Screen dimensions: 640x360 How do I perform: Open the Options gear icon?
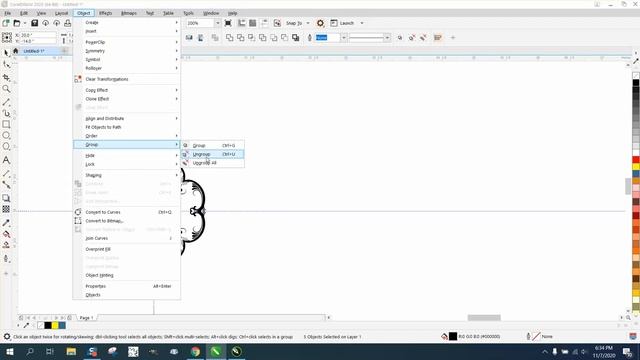pyautogui.click(x=320, y=23)
